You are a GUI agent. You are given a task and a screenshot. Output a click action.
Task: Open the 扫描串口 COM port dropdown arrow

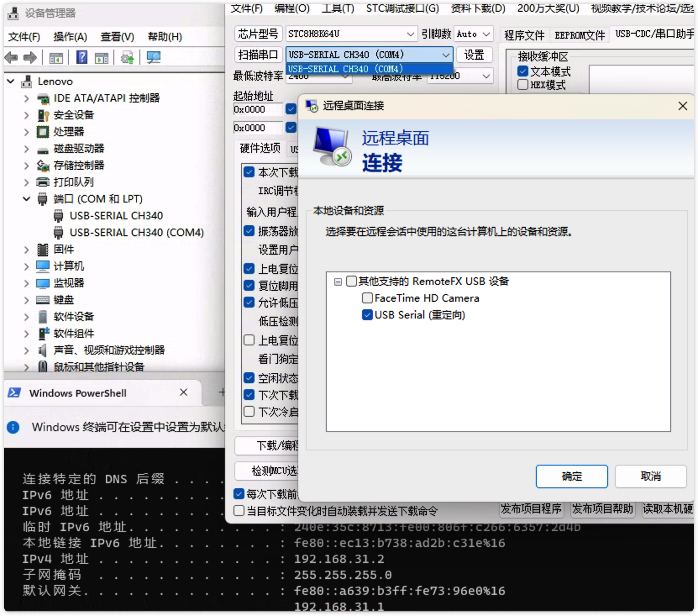click(x=446, y=55)
